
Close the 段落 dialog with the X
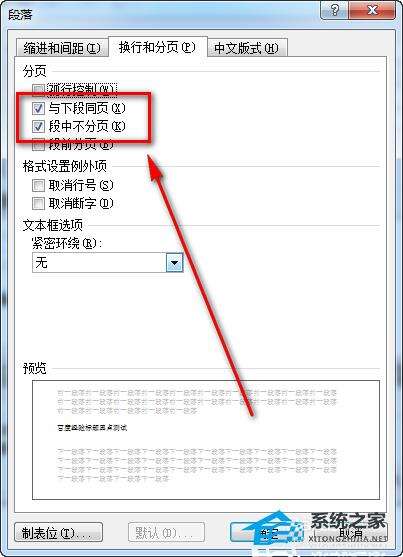(372, 10)
